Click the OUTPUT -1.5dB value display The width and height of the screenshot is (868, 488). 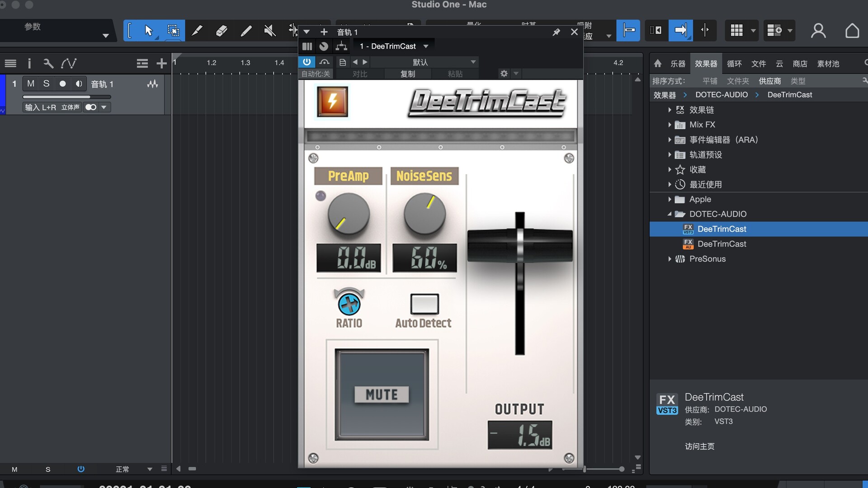(x=520, y=435)
